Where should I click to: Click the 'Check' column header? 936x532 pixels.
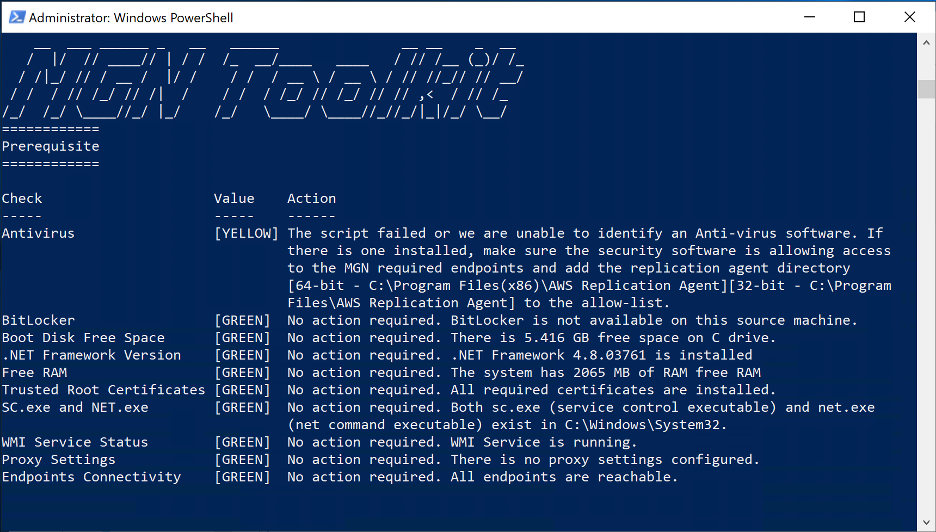click(x=22, y=198)
